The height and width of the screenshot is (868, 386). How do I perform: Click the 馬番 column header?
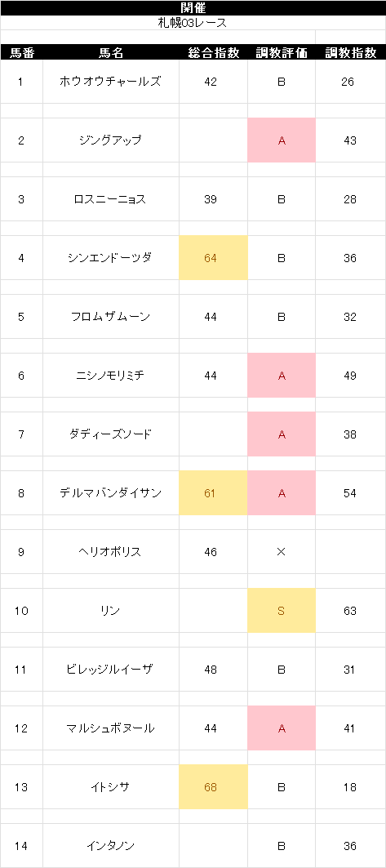click(21, 53)
